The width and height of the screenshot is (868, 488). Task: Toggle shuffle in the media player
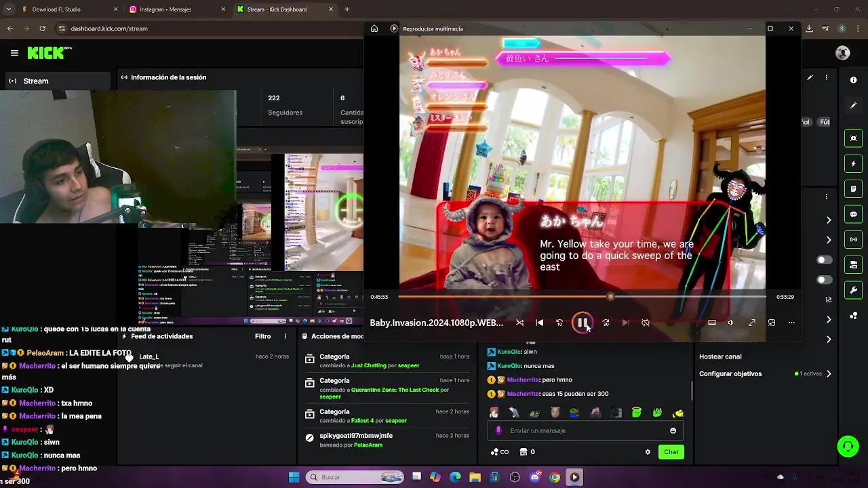click(519, 323)
